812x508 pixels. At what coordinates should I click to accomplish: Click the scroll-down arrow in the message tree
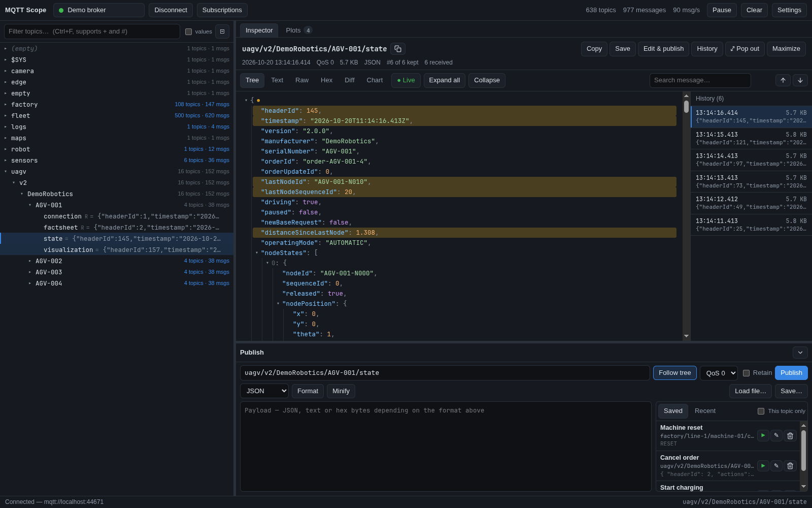[x=686, y=336]
